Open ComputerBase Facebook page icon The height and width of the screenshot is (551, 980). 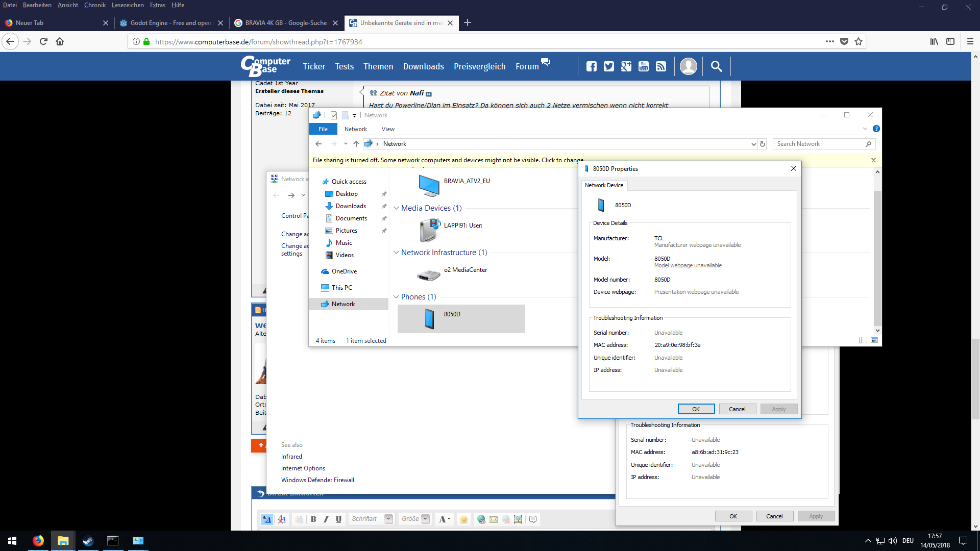click(591, 66)
